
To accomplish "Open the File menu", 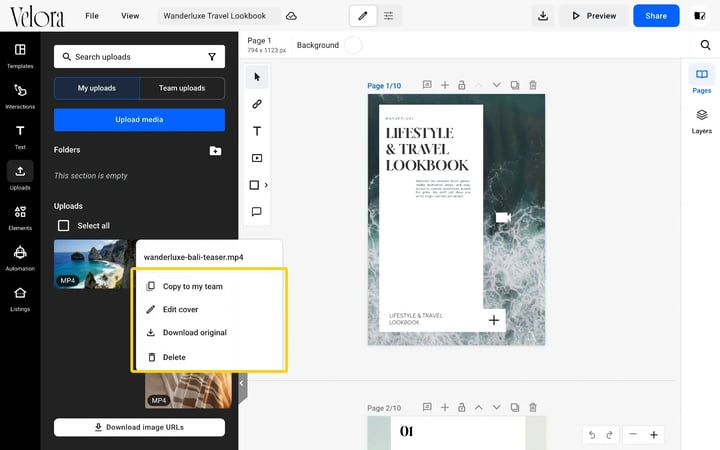I will click(x=92, y=16).
